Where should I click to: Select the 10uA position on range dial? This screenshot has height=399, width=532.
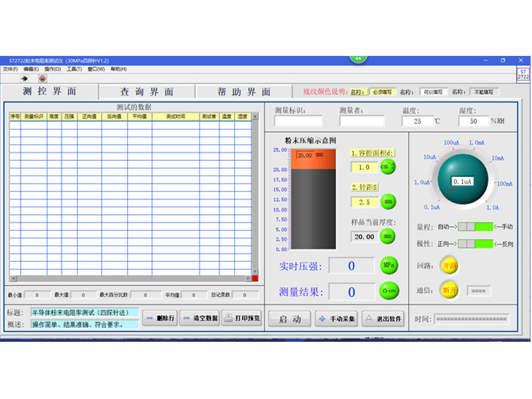(430, 157)
